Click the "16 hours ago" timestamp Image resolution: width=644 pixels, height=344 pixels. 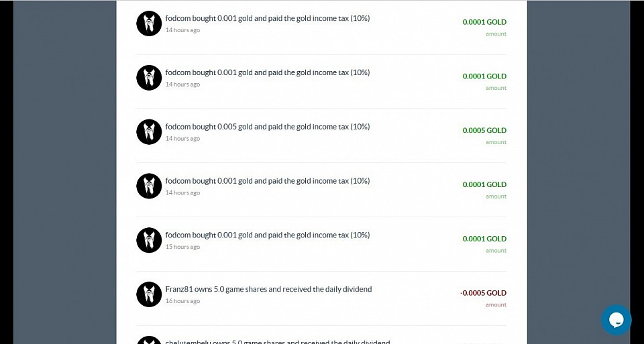(182, 301)
